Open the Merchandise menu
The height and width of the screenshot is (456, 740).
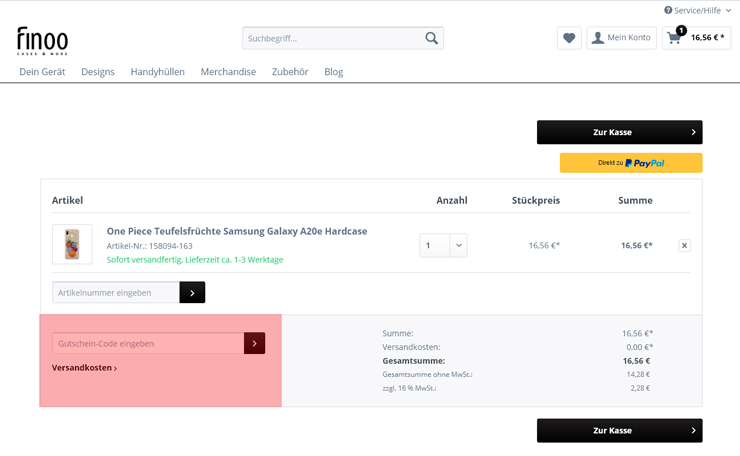coord(228,72)
